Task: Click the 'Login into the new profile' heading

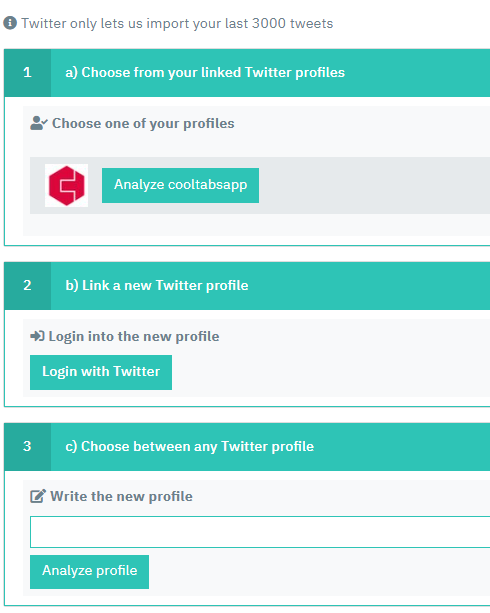Action: pyautogui.click(x=134, y=336)
